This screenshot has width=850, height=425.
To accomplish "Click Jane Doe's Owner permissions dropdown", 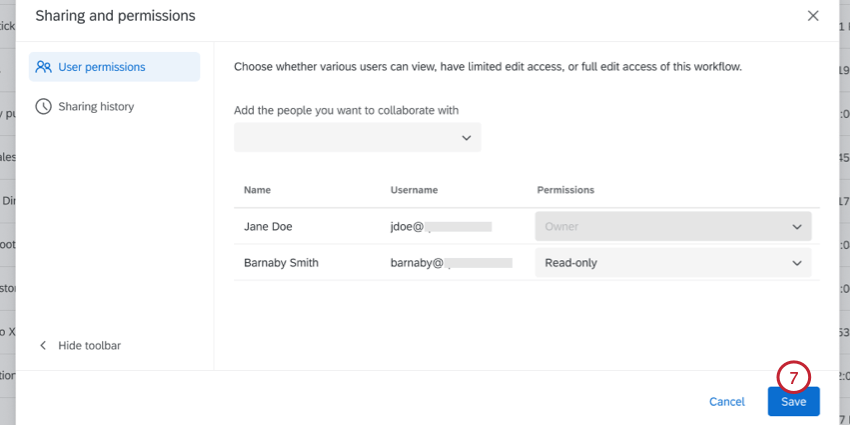I will coord(673,227).
